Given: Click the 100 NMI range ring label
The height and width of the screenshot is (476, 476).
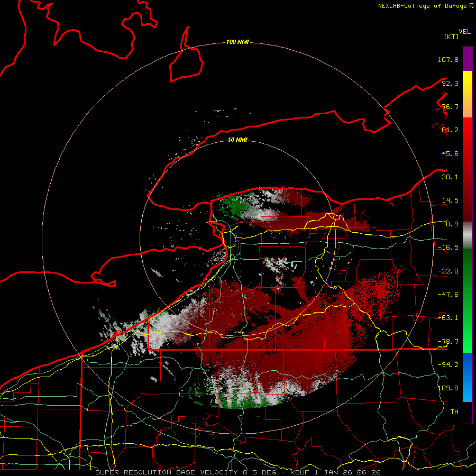Looking at the screenshot, I should point(237,42).
